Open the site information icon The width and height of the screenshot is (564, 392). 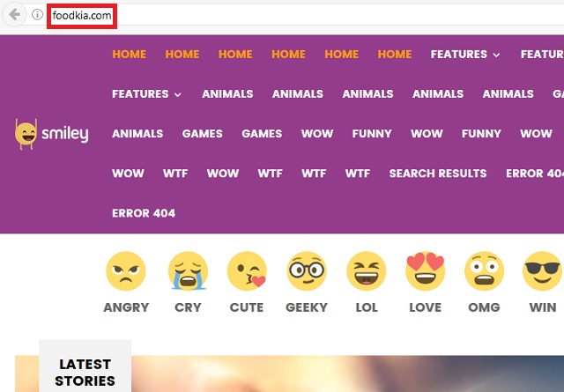tap(37, 15)
